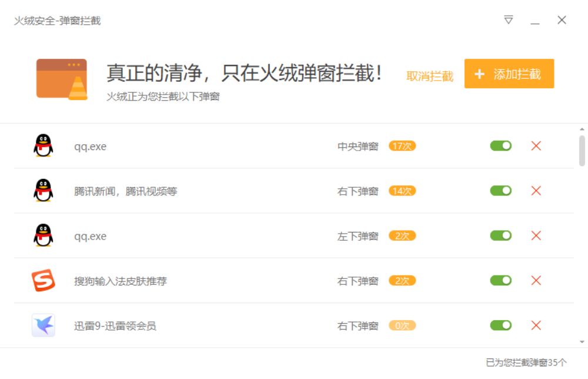Delete the 迅雷9-迅雷领会员 rule with red X
The image size is (588, 379).
536,325
